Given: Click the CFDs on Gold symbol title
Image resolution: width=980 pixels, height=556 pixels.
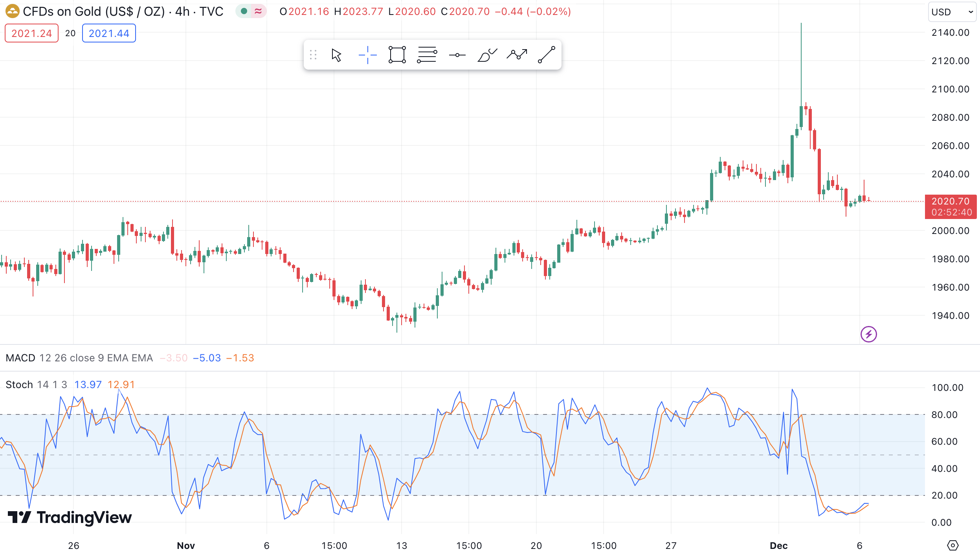Looking at the screenshot, I should click(x=123, y=11).
